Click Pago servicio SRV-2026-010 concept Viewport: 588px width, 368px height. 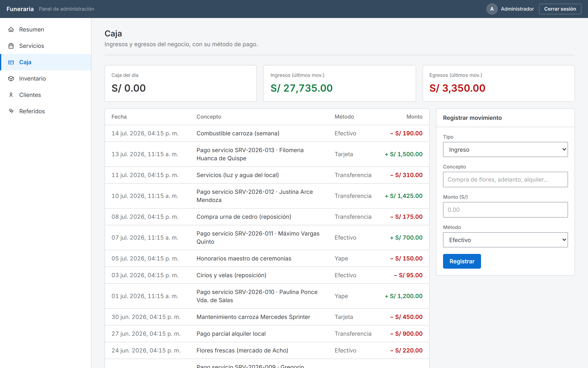[x=257, y=296]
